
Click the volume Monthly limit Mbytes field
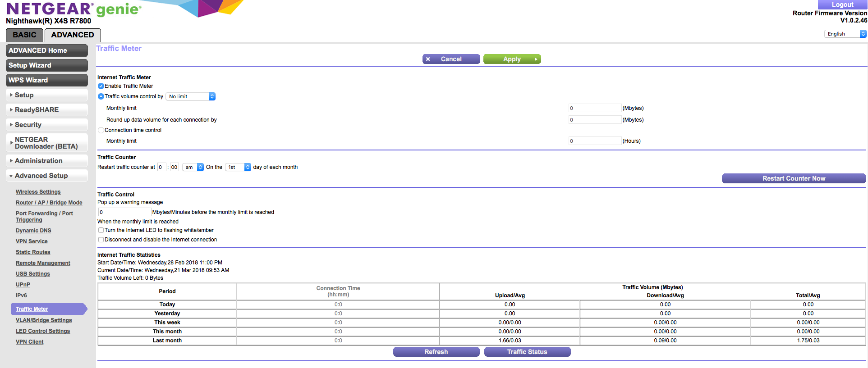click(x=595, y=108)
